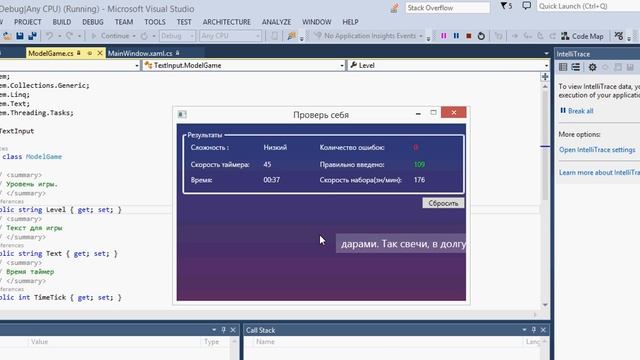This screenshot has width=640, height=360.
Task: Click the editor vertical scrollbar up arrow
Action: (x=545, y=87)
